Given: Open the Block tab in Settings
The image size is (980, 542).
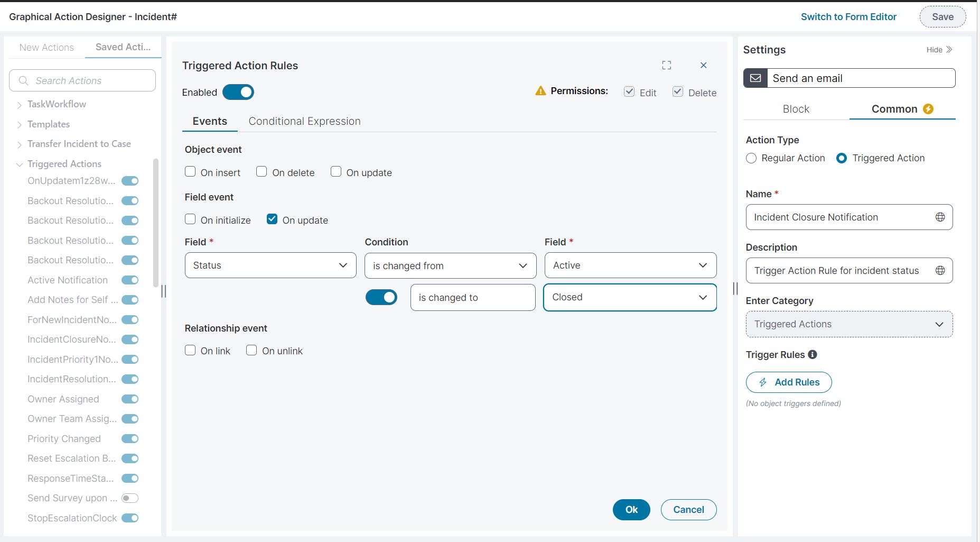Looking at the screenshot, I should pos(796,109).
